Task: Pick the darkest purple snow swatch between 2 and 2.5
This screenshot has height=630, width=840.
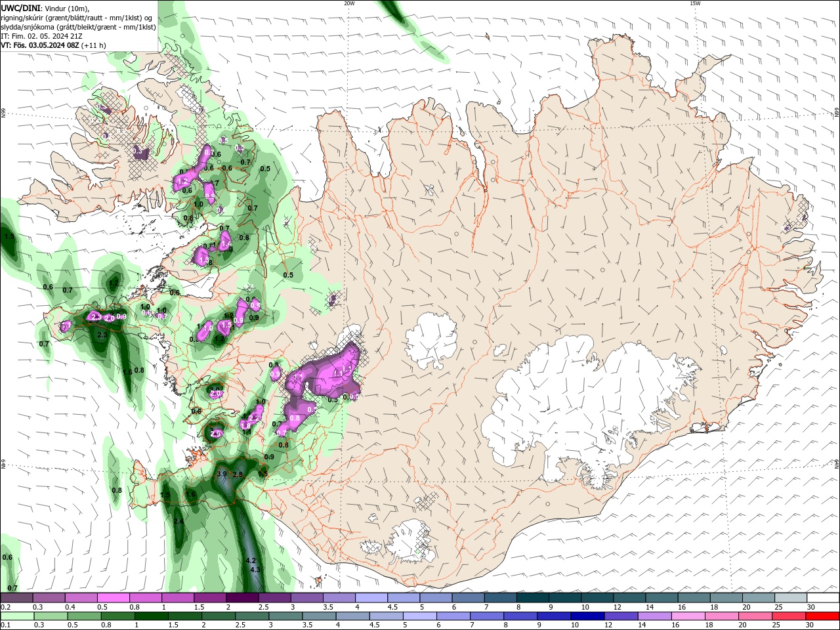Action: 242,598
